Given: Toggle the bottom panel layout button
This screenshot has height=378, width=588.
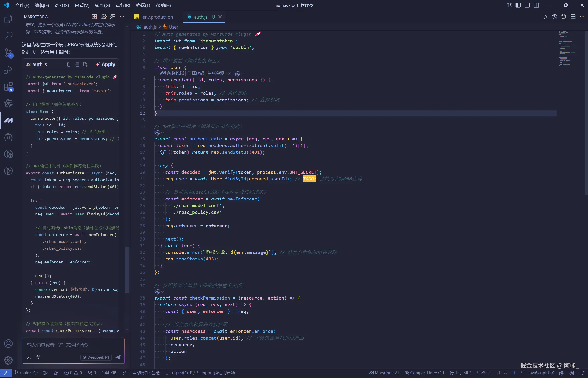Looking at the screenshot, I should click(527, 5).
